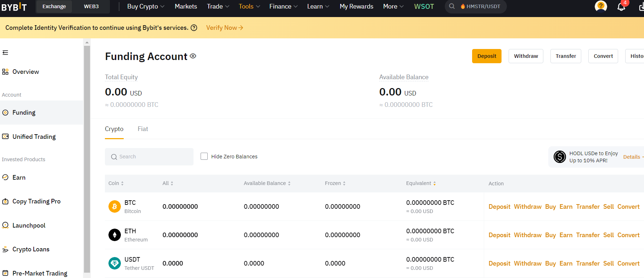This screenshot has height=278, width=644.
Task: Open the user profile avatar
Action: point(601,6)
